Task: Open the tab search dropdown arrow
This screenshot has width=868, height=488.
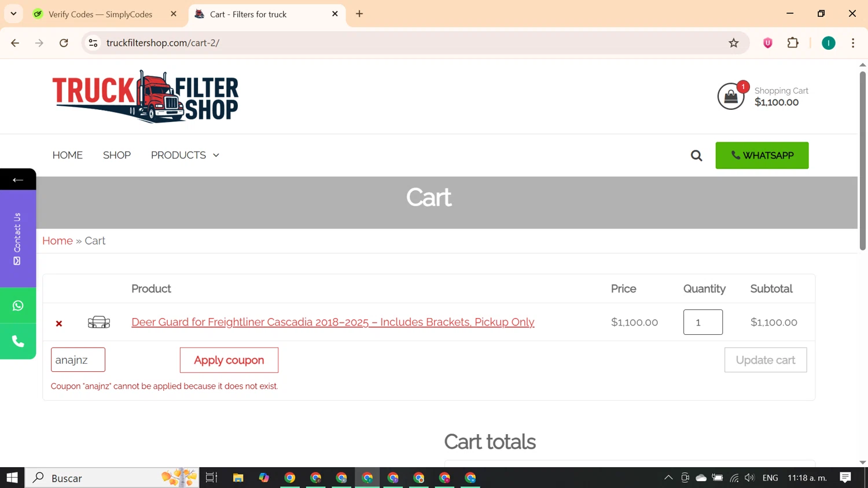Action: click(13, 14)
